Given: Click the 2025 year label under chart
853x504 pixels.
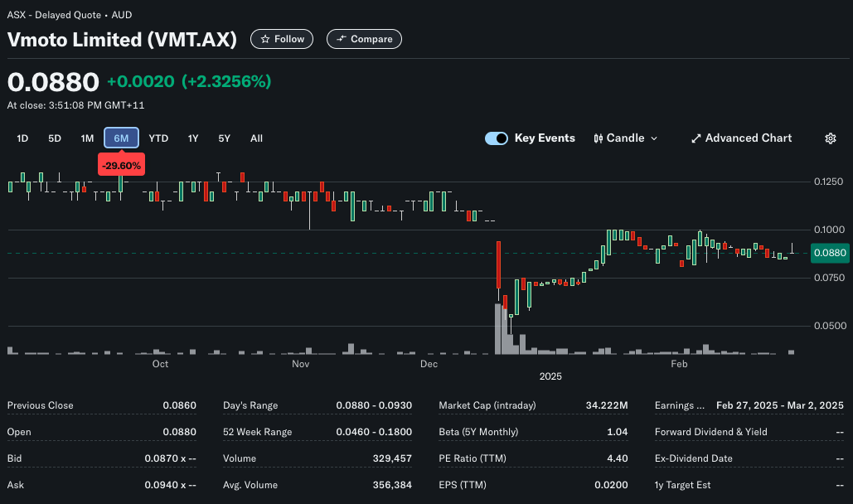Looking at the screenshot, I should tap(550, 376).
